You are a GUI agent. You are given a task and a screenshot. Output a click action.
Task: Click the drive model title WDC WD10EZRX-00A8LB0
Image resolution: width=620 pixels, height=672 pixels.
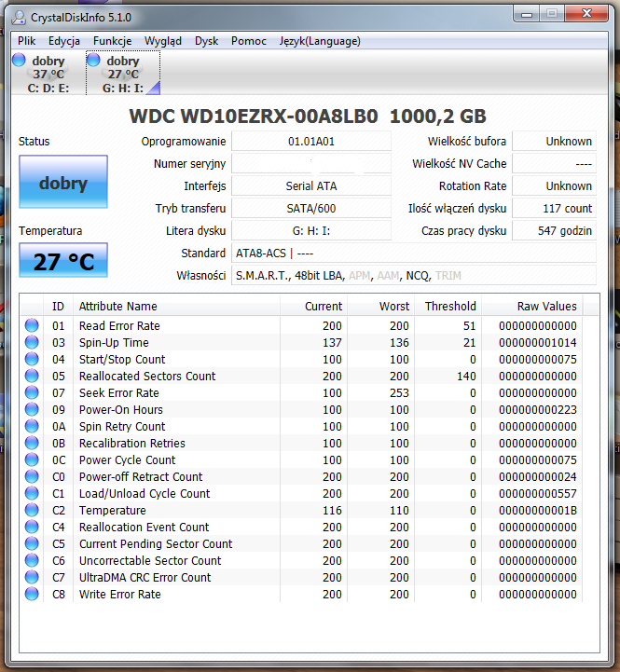(x=254, y=117)
